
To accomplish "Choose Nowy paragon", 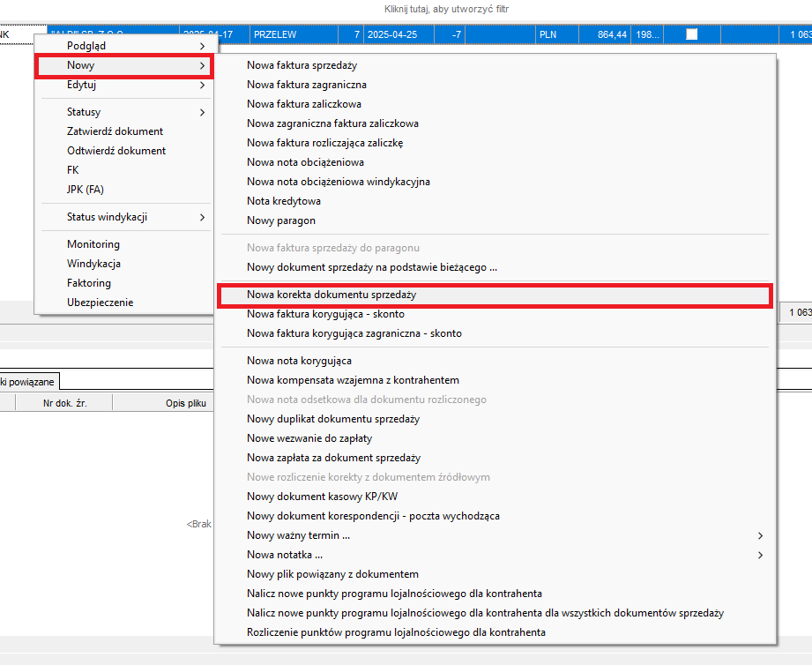I will tap(280, 220).
